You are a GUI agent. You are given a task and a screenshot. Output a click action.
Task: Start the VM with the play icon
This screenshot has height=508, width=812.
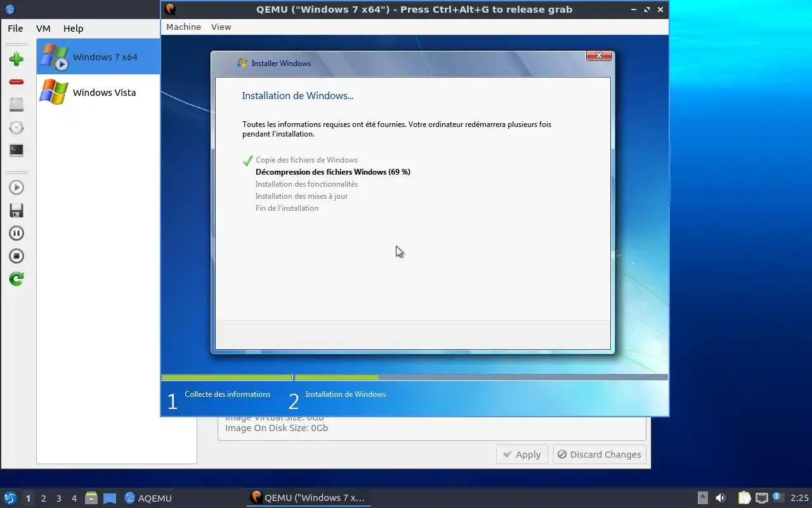pyautogui.click(x=16, y=187)
